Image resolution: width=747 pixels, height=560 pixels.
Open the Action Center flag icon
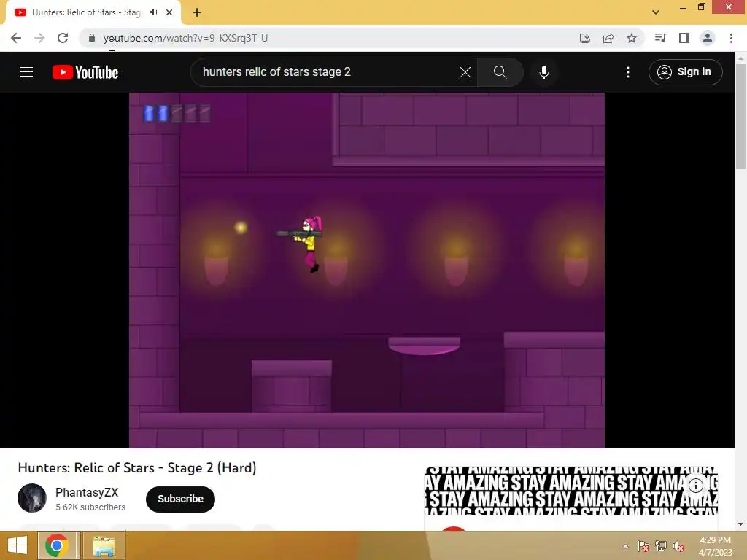[x=643, y=546]
